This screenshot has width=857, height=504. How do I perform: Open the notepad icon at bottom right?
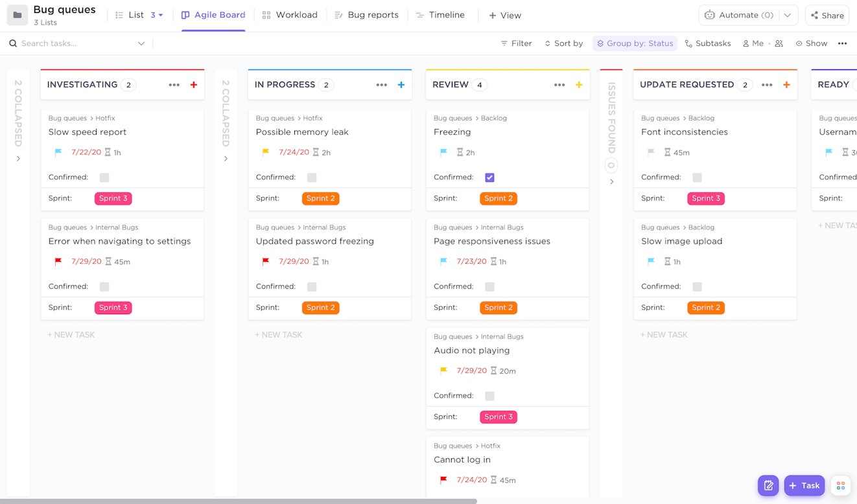(x=768, y=485)
